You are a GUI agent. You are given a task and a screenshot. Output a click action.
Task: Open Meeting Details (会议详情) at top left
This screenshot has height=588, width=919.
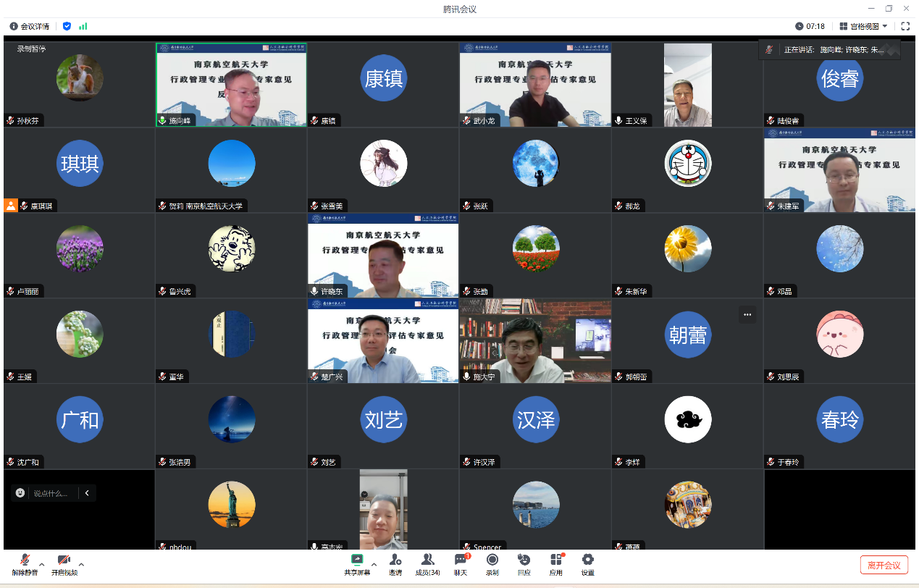click(30, 26)
